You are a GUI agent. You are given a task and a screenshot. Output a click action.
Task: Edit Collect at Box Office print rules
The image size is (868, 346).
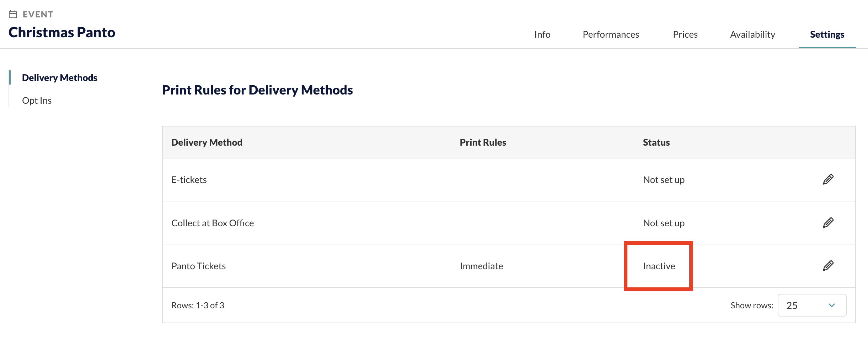coord(828,223)
